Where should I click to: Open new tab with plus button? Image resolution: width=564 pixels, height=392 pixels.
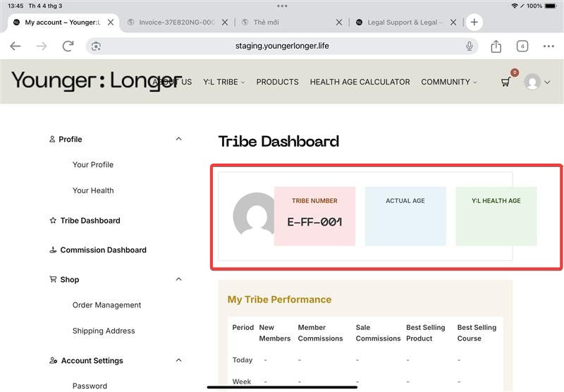pos(474,22)
